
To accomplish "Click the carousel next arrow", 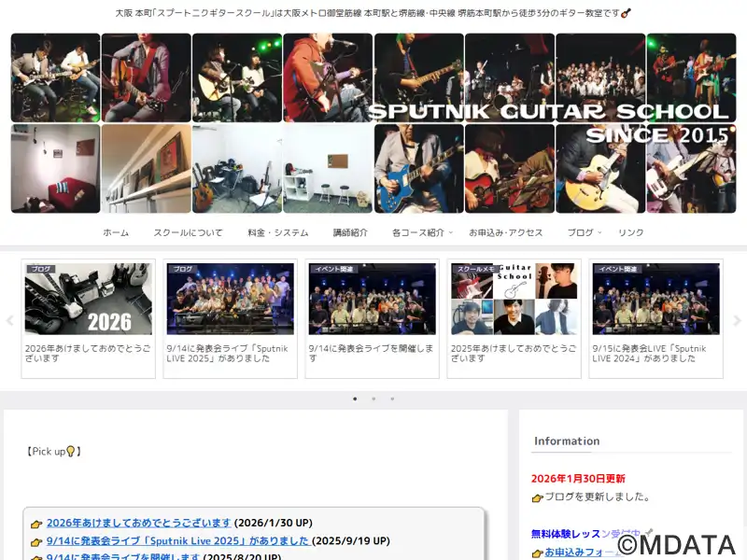I will (x=737, y=320).
